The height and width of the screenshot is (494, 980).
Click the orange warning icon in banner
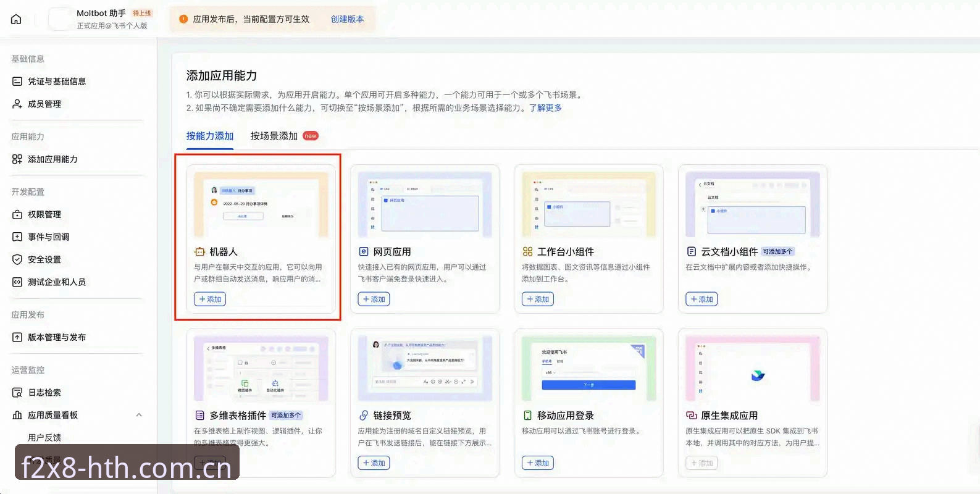(183, 19)
